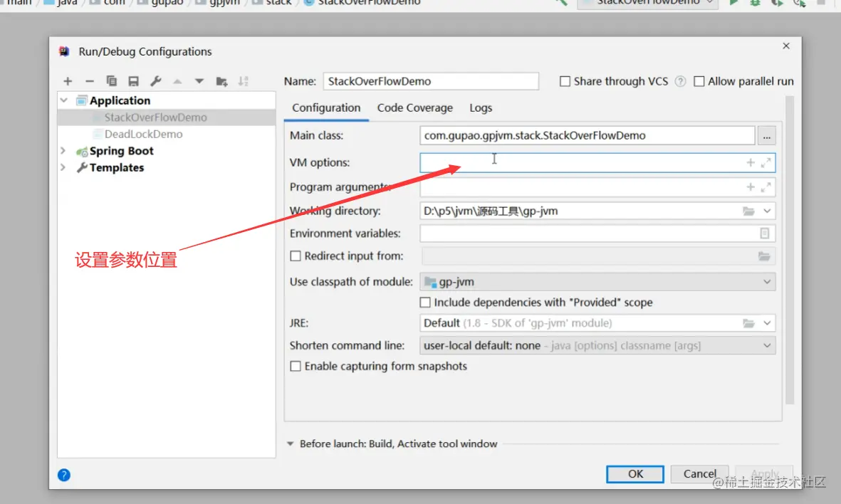841x504 pixels.
Task: Collapse Before launch section triangle
Action: 290,444
